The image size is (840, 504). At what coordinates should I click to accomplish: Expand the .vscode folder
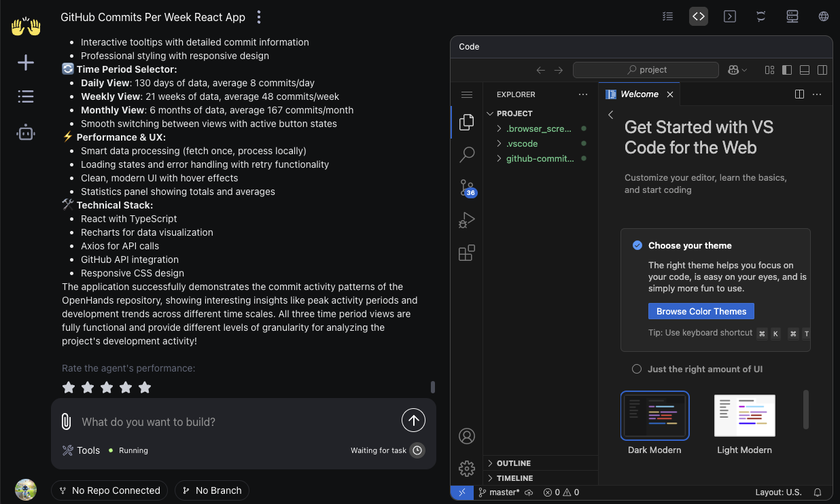[x=540, y=143]
